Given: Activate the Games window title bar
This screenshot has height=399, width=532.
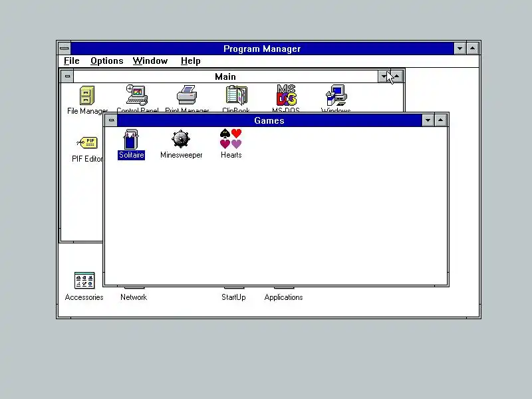Looking at the screenshot, I should click(x=269, y=120).
